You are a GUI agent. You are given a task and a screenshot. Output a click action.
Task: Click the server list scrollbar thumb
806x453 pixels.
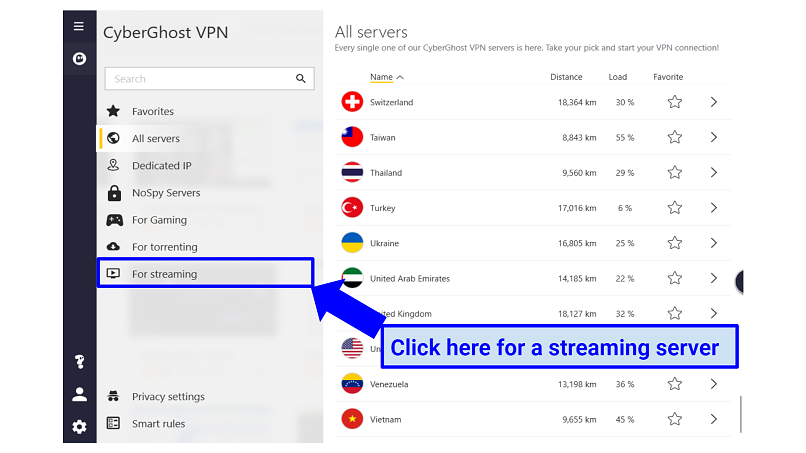741,414
